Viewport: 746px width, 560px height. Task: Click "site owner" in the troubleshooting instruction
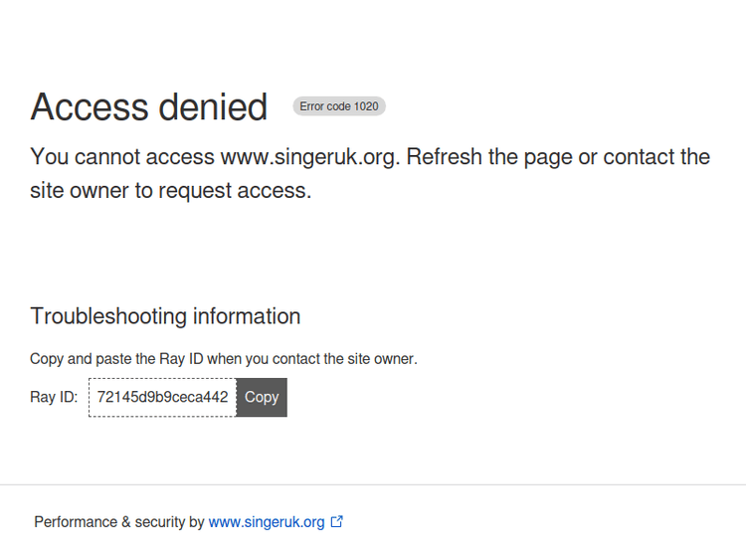(378, 359)
